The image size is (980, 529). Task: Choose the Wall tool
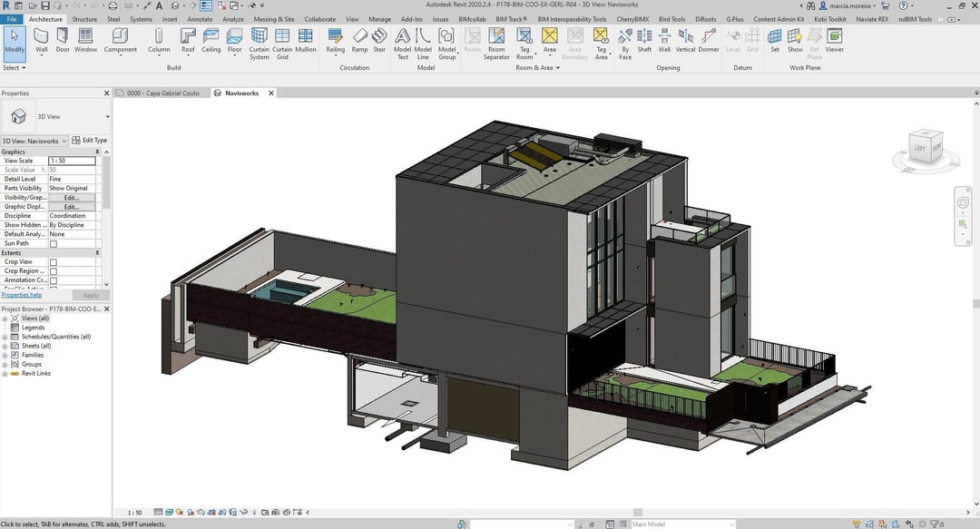click(41, 41)
